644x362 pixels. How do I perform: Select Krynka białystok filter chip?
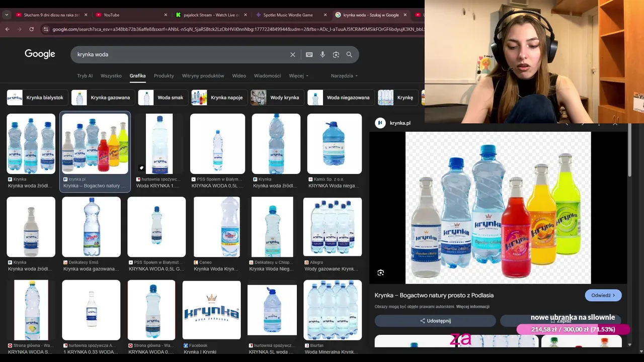pos(37,98)
